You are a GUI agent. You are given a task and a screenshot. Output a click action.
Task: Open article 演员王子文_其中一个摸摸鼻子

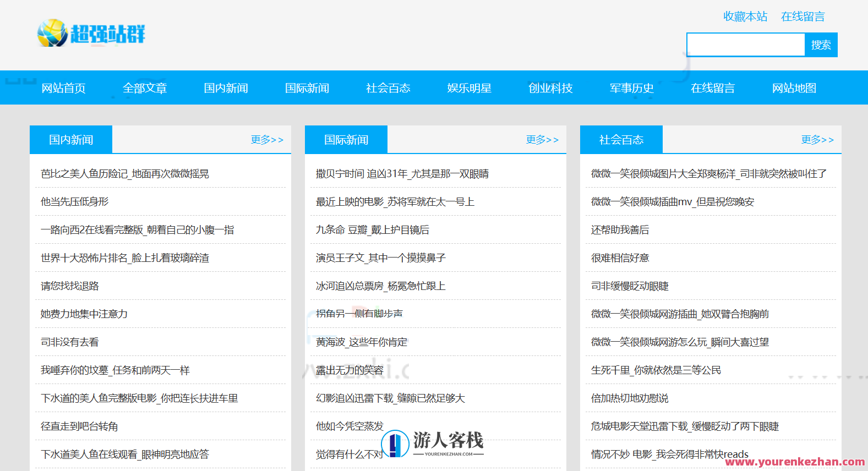point(381,258)
